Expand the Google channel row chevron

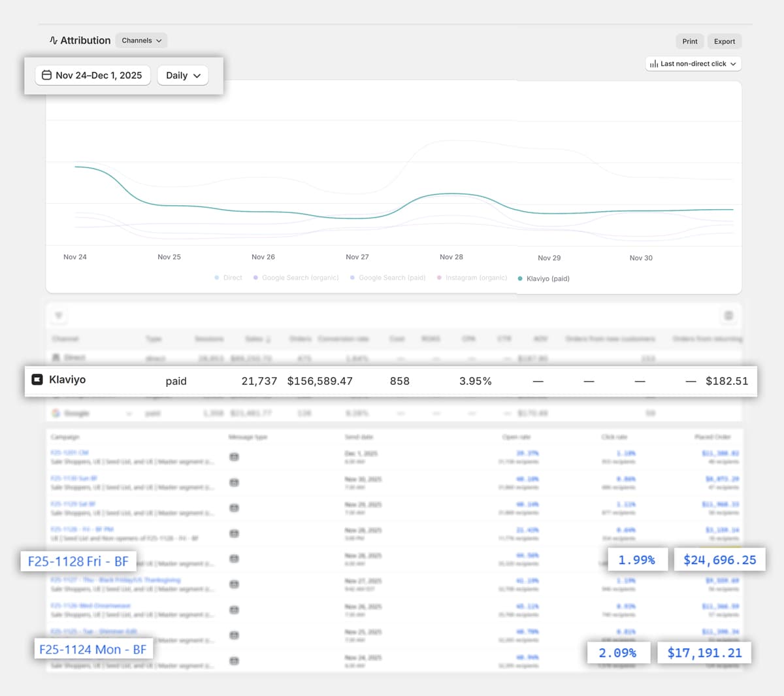[129, 413]
